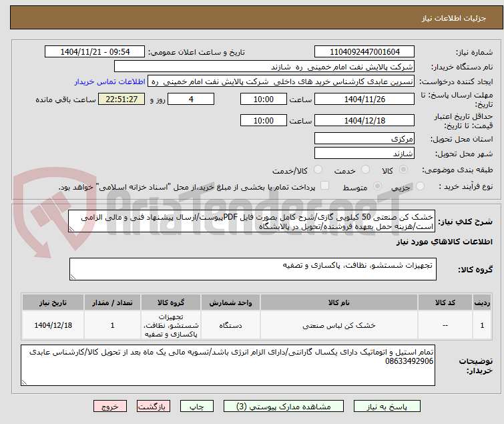
Task: Click the resize grip of گروه کالا box
Action: [73, 277]
